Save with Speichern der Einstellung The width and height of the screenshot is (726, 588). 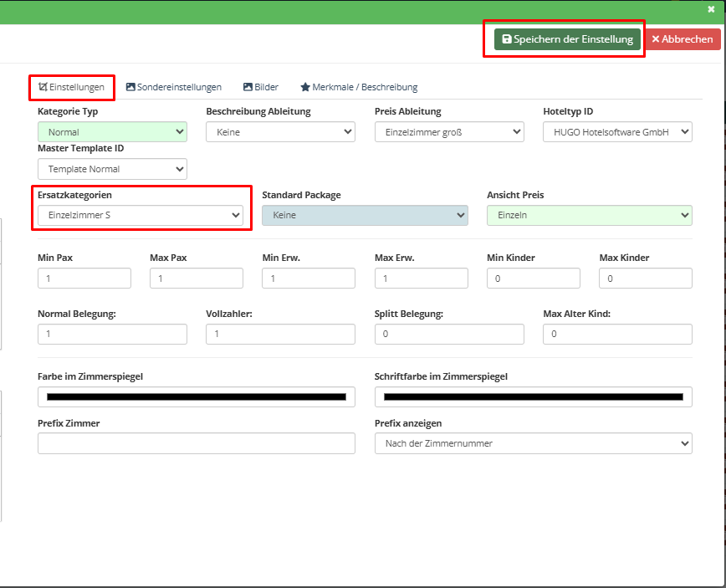[568, 39]
